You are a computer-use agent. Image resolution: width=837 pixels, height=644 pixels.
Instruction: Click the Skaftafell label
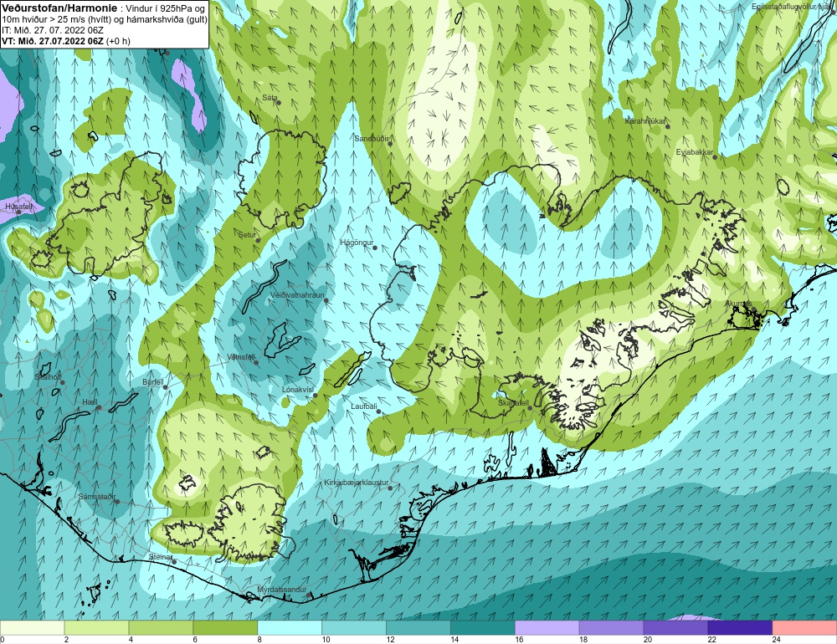tap(513, 403)
